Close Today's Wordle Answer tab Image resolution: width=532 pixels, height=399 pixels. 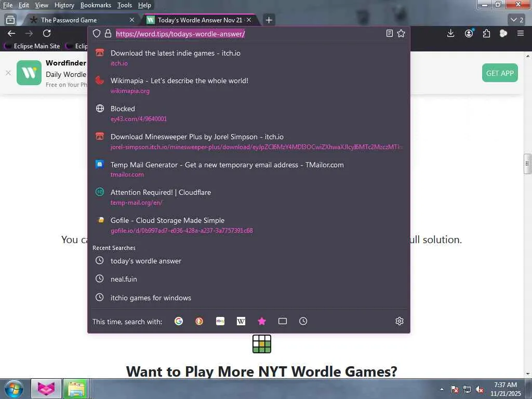pos(249,20)
